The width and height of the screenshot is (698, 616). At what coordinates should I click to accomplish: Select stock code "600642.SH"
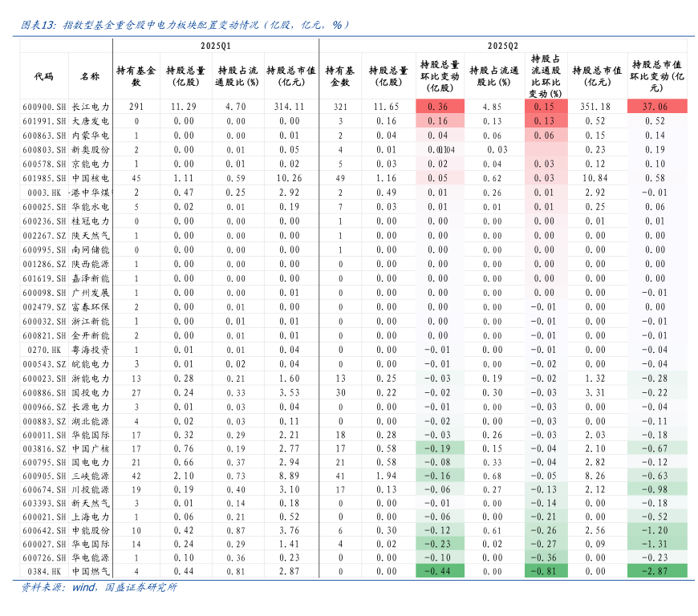(44, 530)
